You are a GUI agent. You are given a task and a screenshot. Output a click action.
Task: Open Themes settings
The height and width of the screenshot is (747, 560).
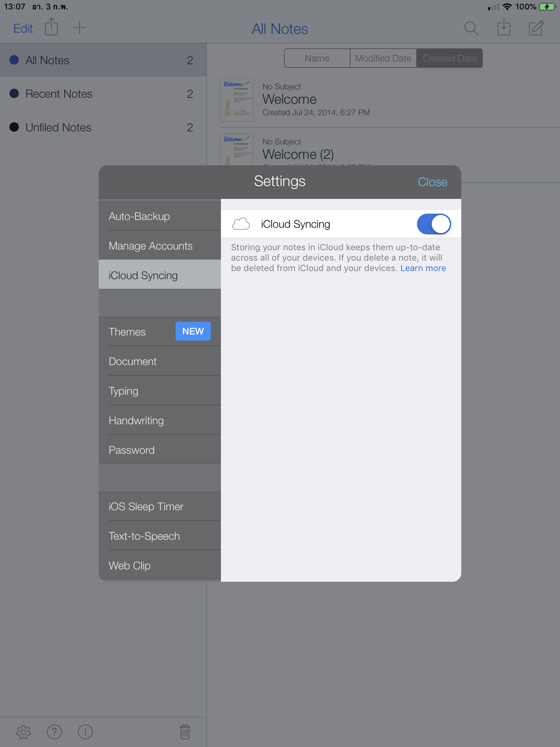pos(160,332)
